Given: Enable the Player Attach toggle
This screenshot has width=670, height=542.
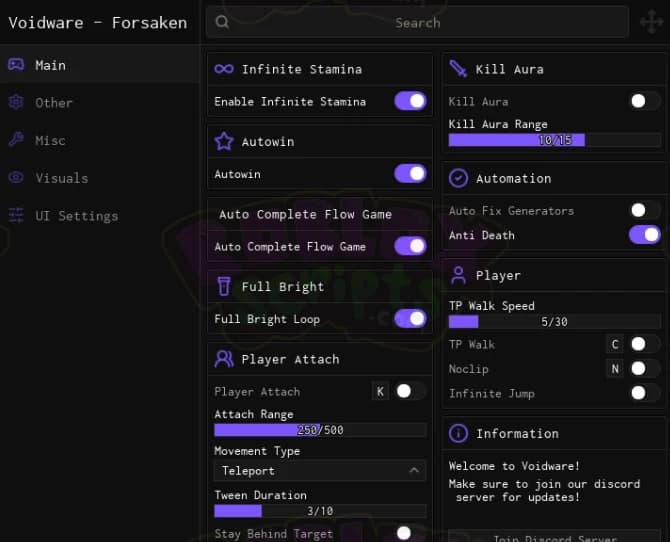Looking at the screenshot, I should 410,391.
